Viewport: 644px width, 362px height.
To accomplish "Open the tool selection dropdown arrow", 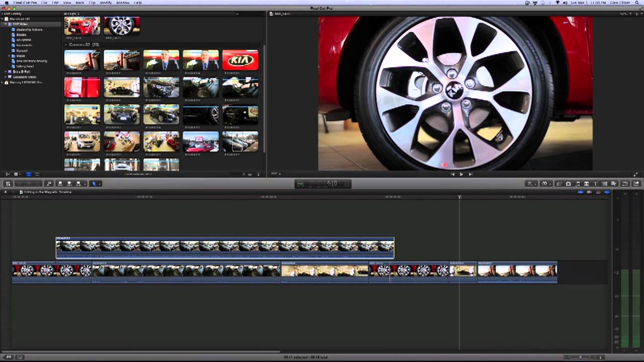I will (100, 184).
